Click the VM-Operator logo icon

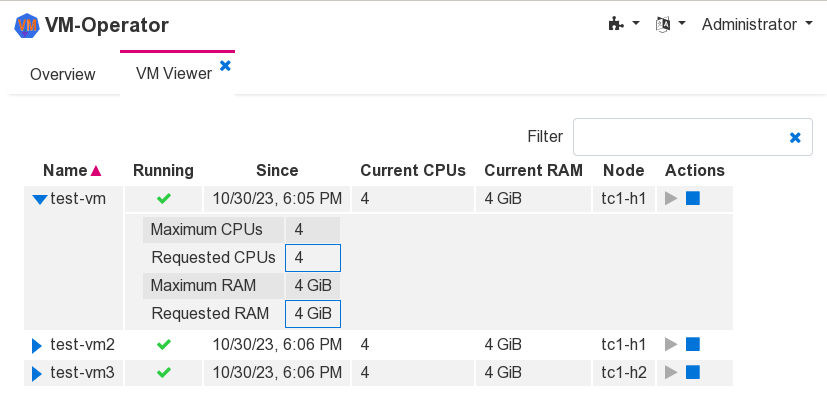pyautogui.click(x=27, y=25)
